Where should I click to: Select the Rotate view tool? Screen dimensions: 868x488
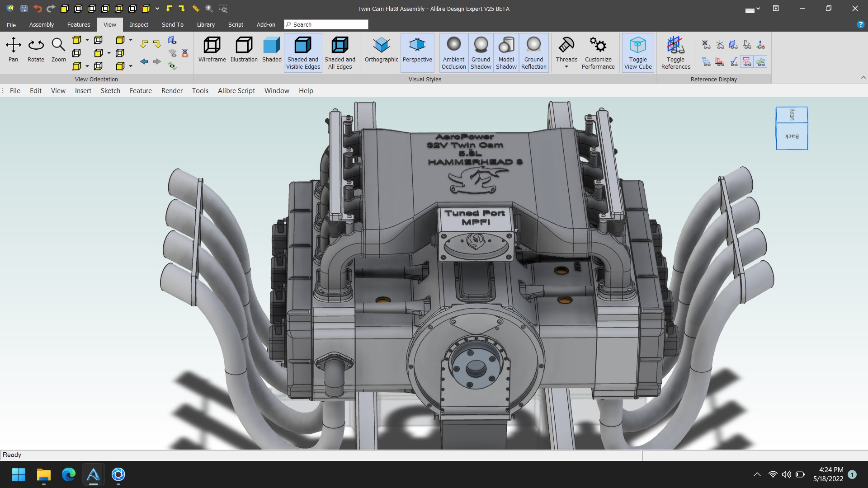pos(36,50)
